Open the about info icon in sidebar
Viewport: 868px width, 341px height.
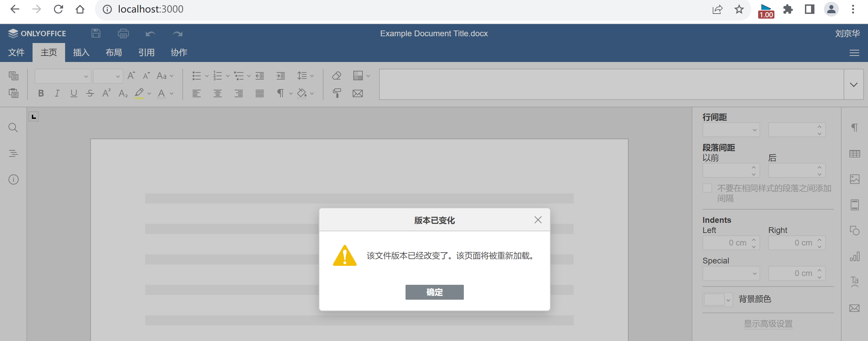coord(13,179)
